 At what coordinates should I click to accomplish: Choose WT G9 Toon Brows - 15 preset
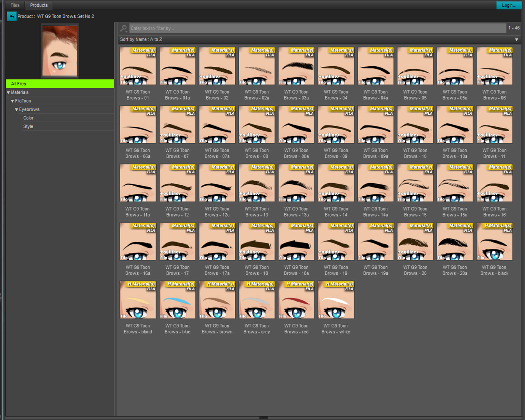(415, 183)
